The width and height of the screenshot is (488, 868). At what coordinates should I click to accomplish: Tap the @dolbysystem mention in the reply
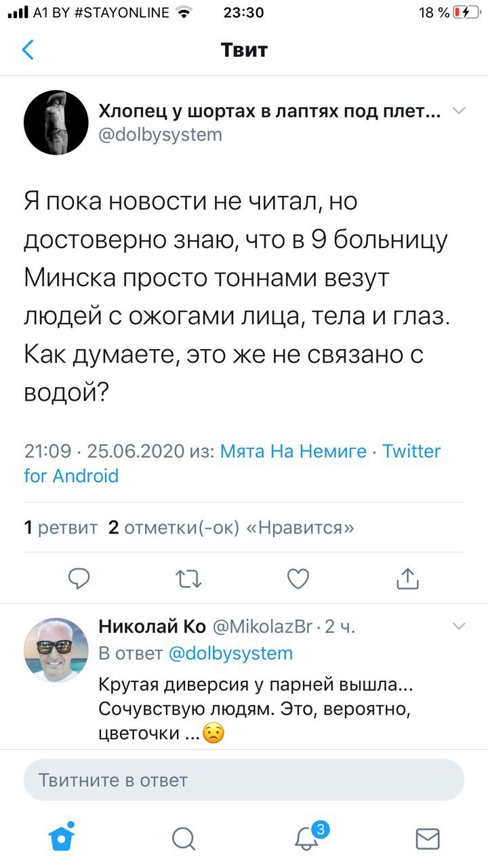tap(230, 653)
